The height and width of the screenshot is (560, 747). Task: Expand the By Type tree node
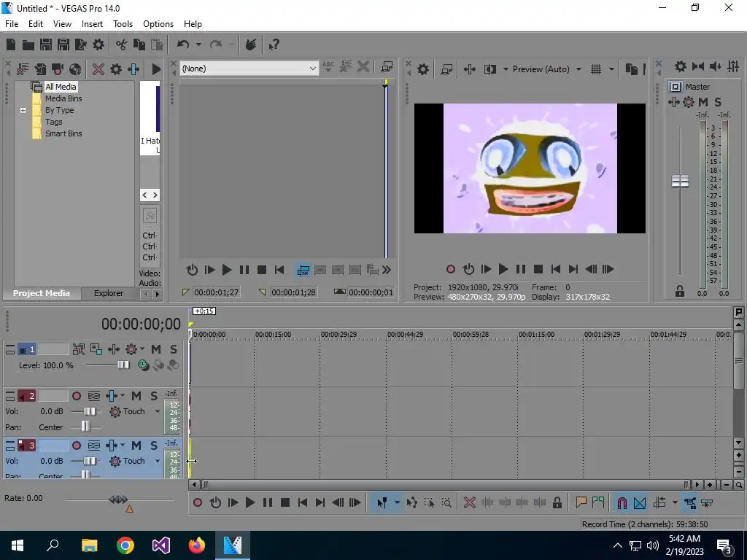pyautogui.click(x=23, y=111)
